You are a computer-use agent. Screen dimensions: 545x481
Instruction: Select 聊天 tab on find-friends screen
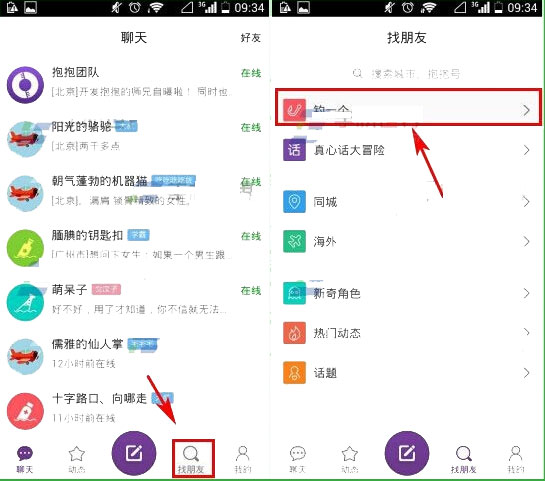click(x=298, y=459)
